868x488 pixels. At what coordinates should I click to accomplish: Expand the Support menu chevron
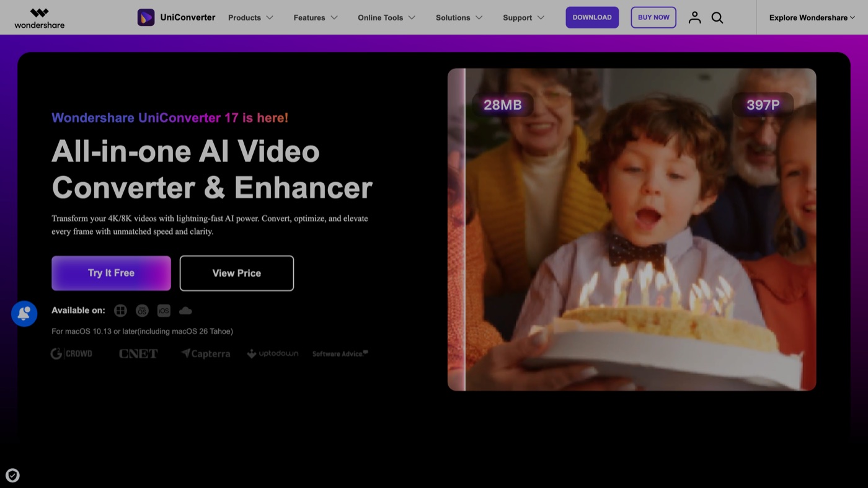point(541,17)
